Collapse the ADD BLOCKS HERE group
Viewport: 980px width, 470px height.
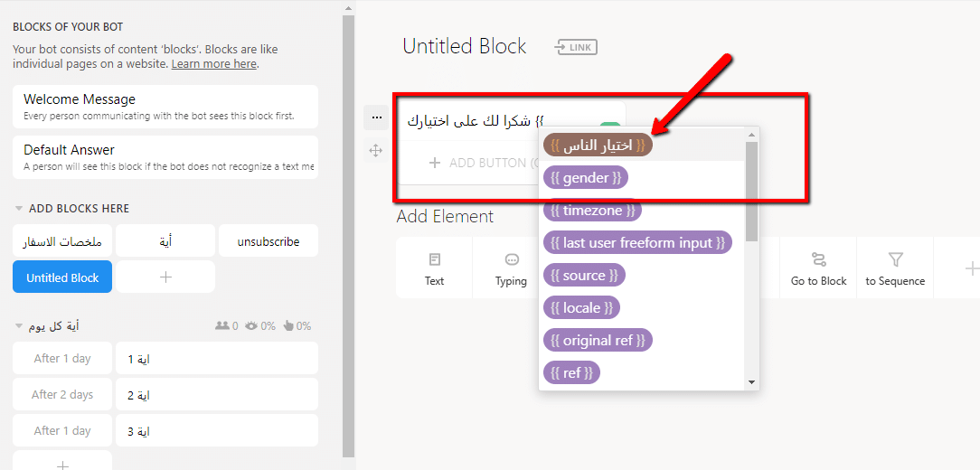(x=19, y=208)
